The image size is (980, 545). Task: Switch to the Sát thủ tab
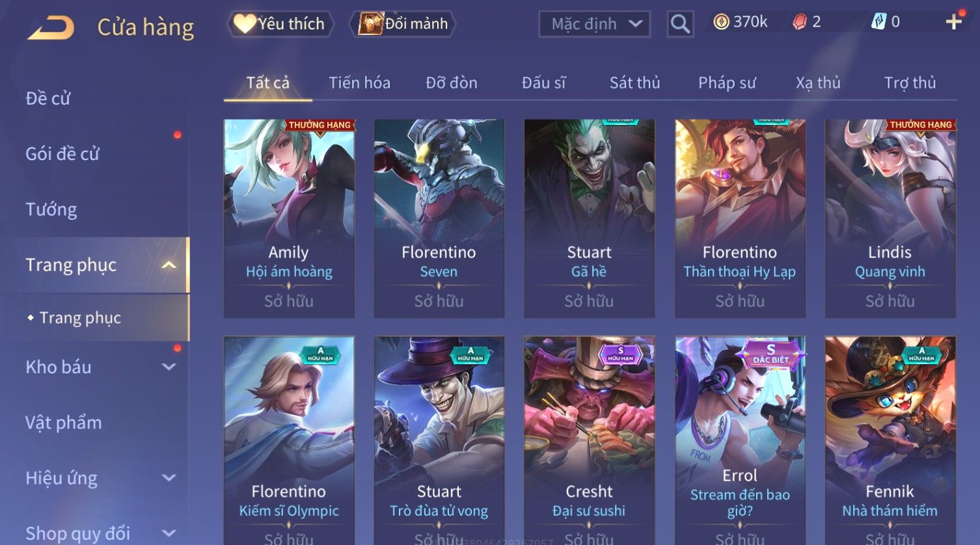(x=634, y=83)
